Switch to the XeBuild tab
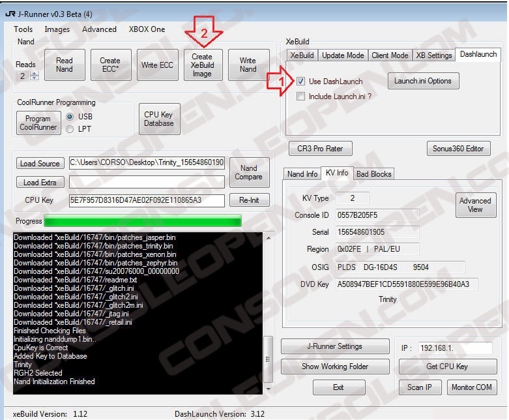Screen dimensions: 509x420 [302, 55]
